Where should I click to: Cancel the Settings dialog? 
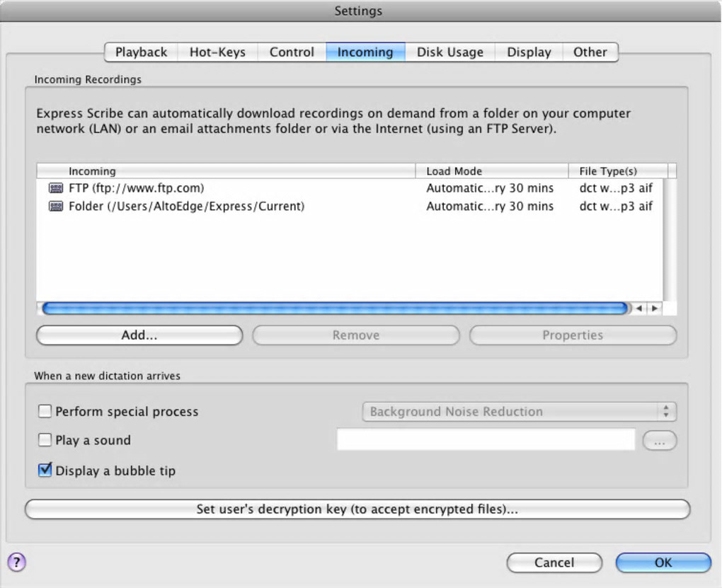coord(554,563)
